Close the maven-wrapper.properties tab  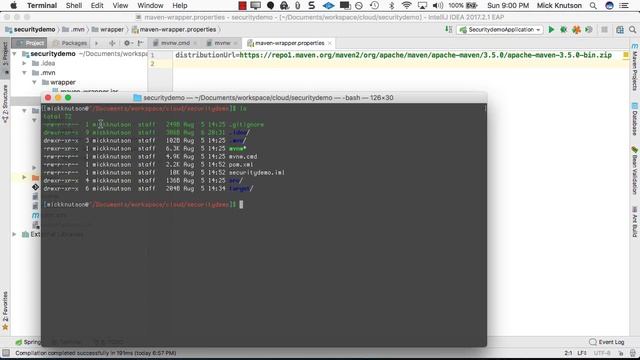point(330,43)
